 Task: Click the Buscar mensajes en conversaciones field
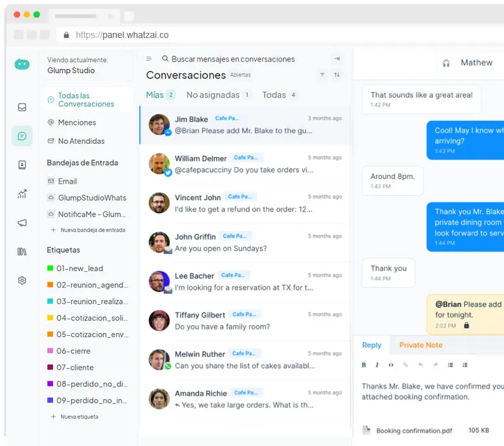click(233, 59)
